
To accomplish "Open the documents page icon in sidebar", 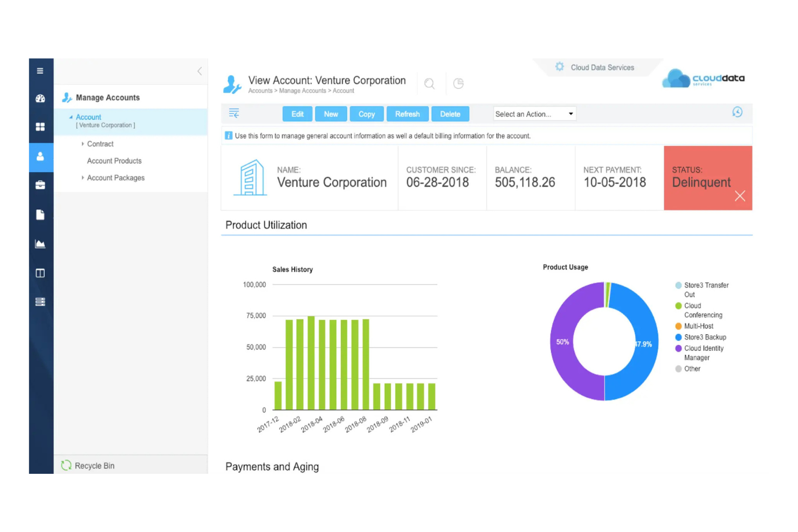I will tap(40, 215).
